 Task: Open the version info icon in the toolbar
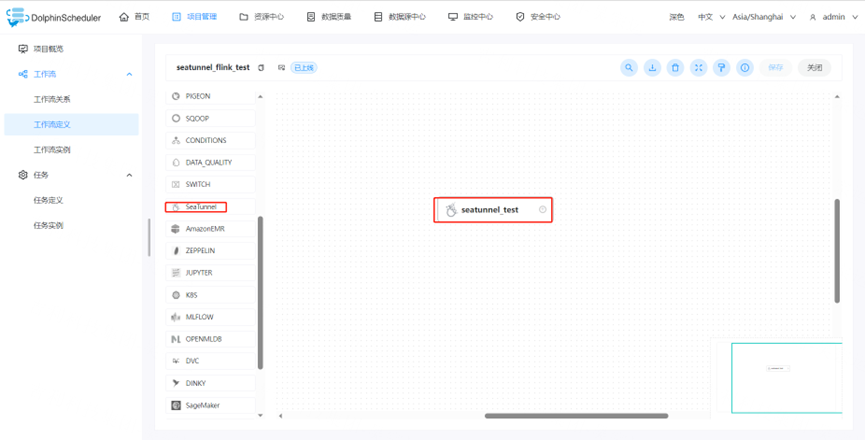(745, 68)
